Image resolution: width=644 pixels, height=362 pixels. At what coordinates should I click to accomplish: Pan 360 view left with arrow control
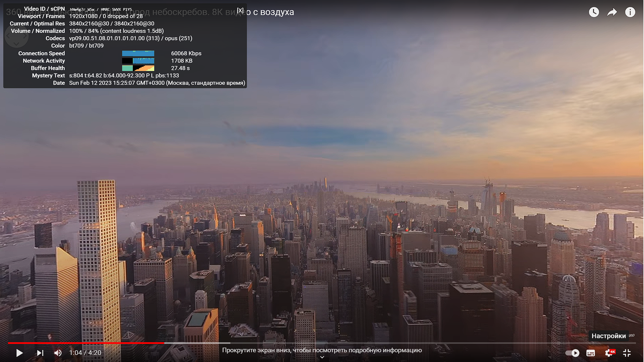[x=8, y=36]
